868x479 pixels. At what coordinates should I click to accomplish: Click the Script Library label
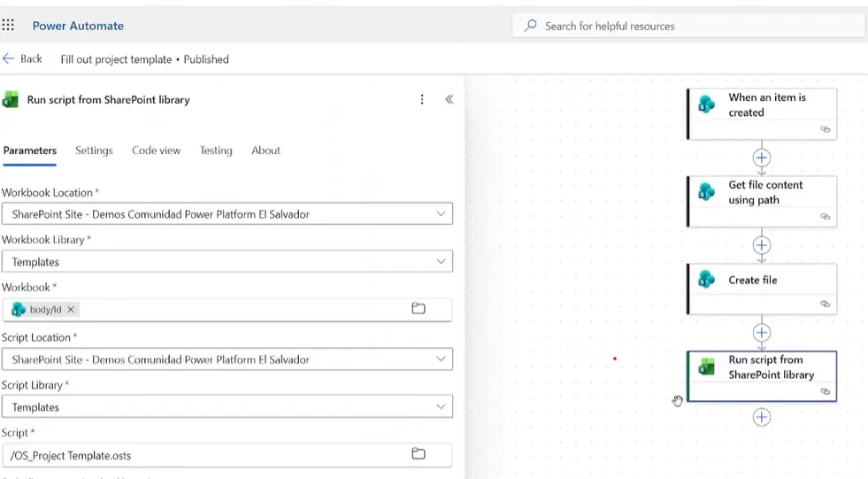pyautogui.click(x=32, y=385)
